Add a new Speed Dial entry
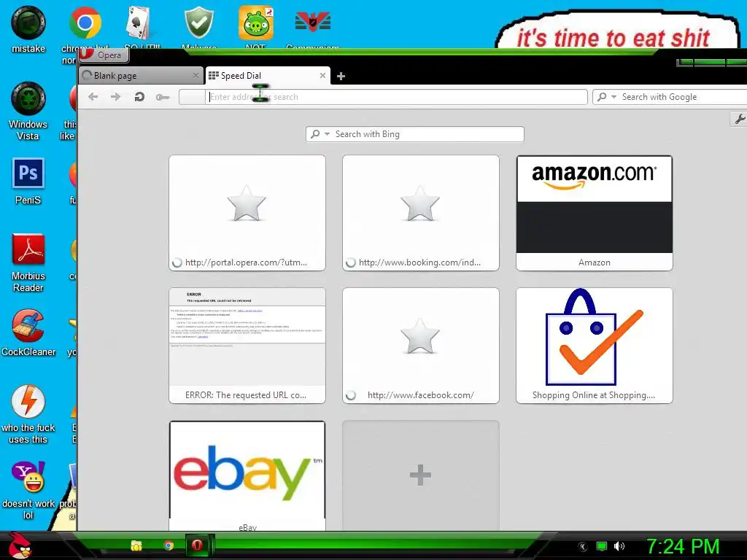Screen dimensions: 747x560 click(x=421, y=475)
